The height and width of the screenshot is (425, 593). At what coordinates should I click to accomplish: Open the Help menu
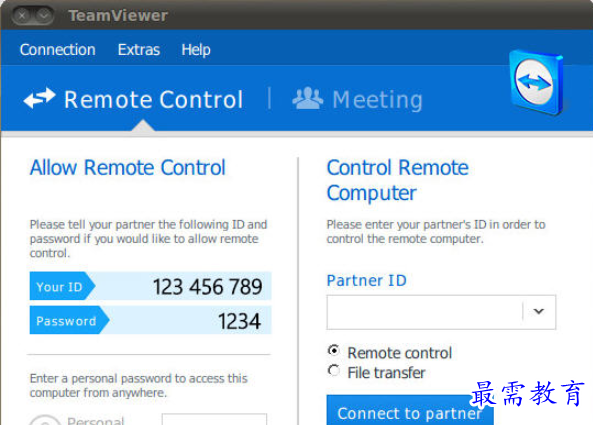coord(196,50)
